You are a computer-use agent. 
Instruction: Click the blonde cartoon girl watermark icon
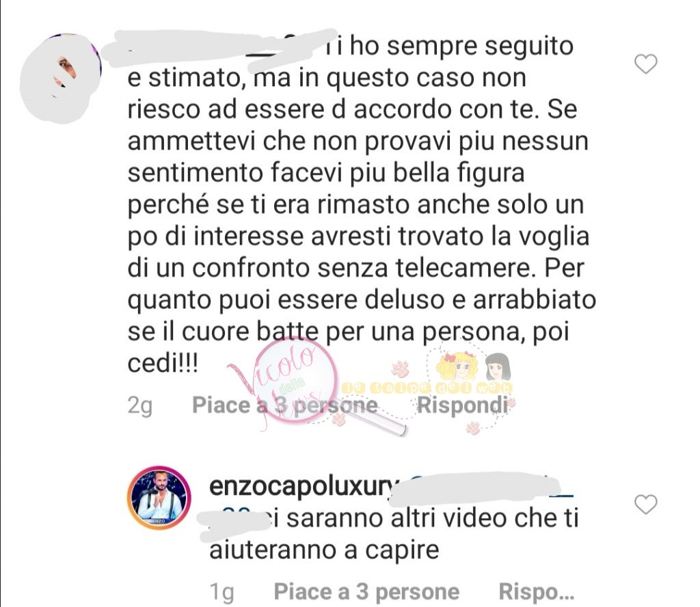tap(454, 367)
